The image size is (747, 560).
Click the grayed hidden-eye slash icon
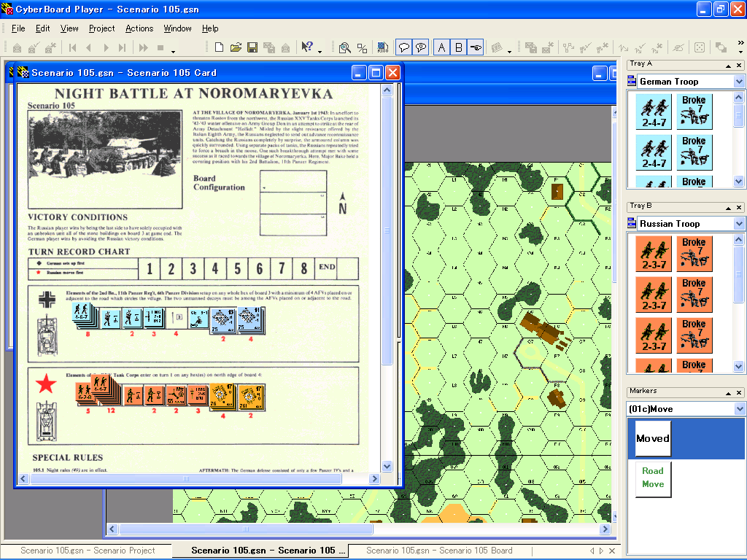click(678, 47)
